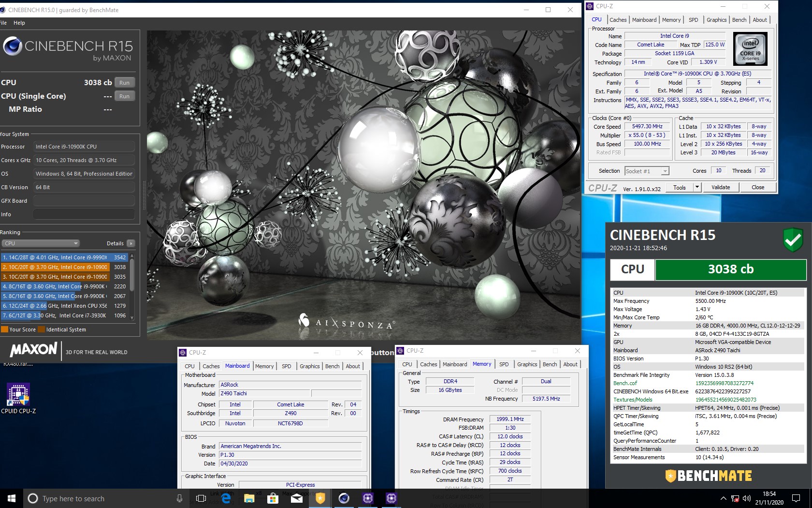812x508 pixels.
Task: Open the network status tray icon
Action: [735, 498]
